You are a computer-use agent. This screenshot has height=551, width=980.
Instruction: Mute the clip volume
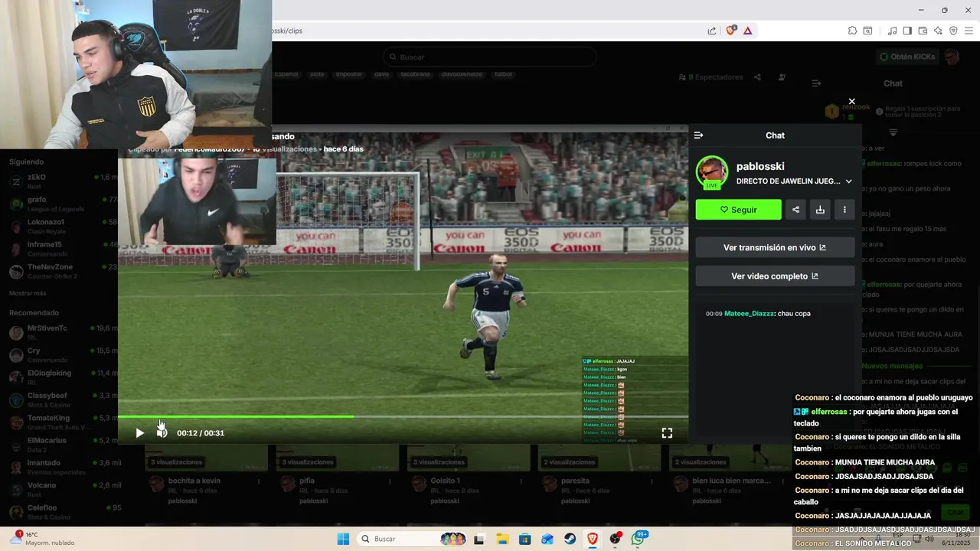click(162, 433)
